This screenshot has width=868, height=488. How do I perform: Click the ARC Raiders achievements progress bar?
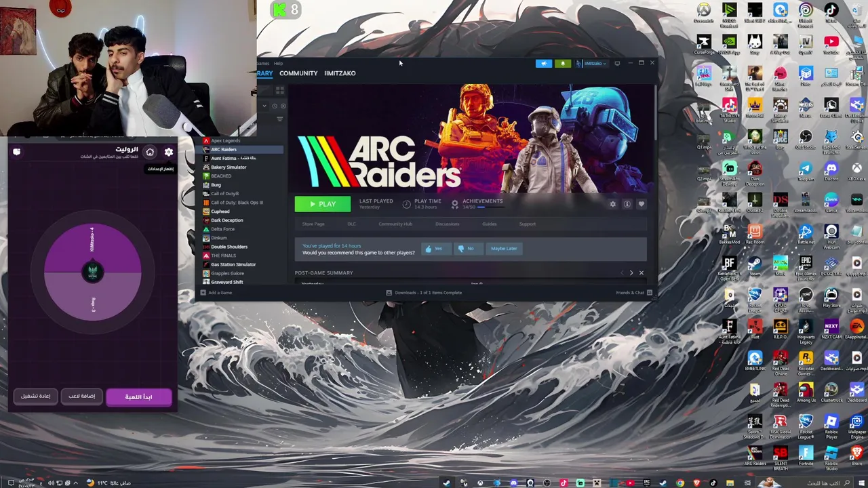[492, 207]
